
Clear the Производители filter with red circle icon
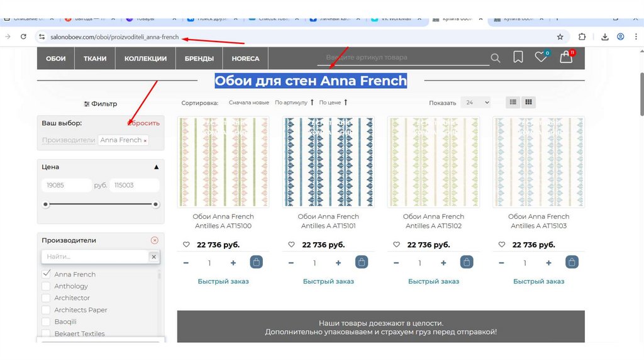pos(155,240)
